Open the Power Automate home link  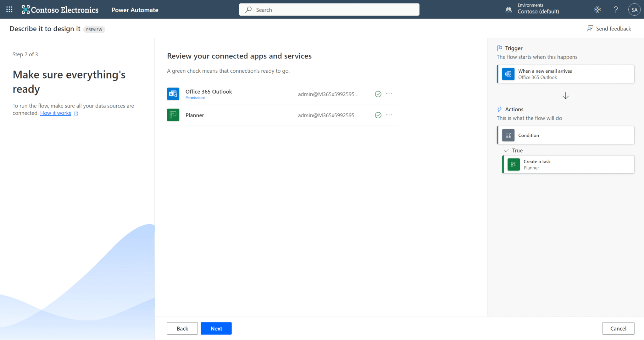pos(135,10)
